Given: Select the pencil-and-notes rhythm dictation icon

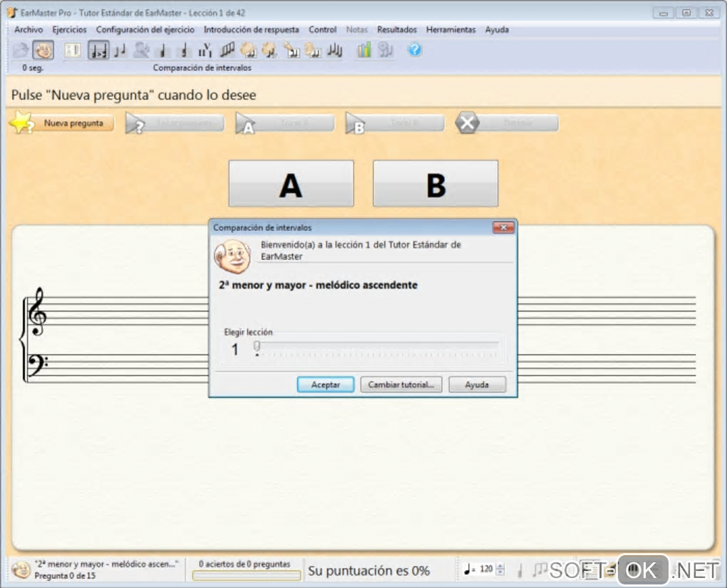Looking at the screenshot, I should (x=292, y=50).
